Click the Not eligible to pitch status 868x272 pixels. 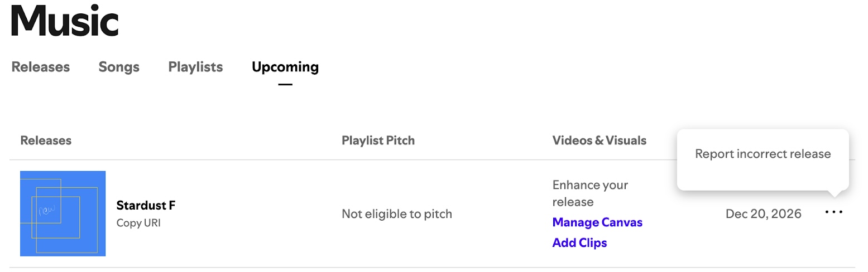coord(397,213)
